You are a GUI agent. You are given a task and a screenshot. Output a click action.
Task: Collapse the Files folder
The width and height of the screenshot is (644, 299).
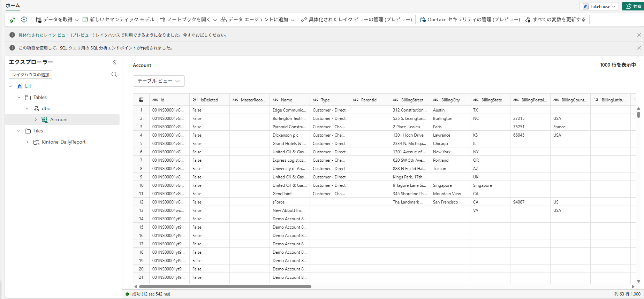point(19,131)
